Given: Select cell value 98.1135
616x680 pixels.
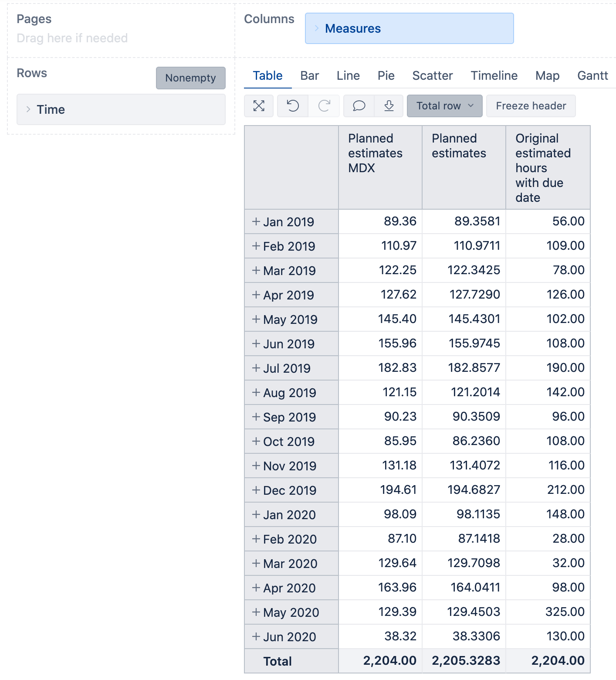Looking at the screenshot, I should (x=478, y=514).
